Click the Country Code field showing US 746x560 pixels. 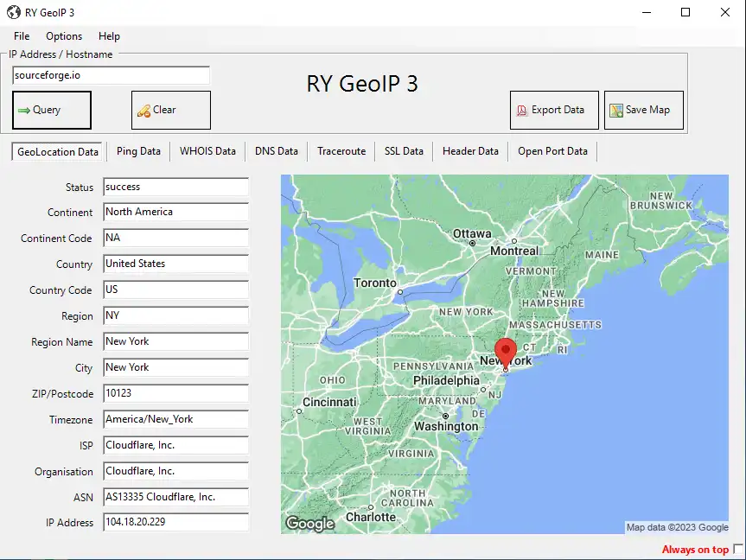point(175,290)
